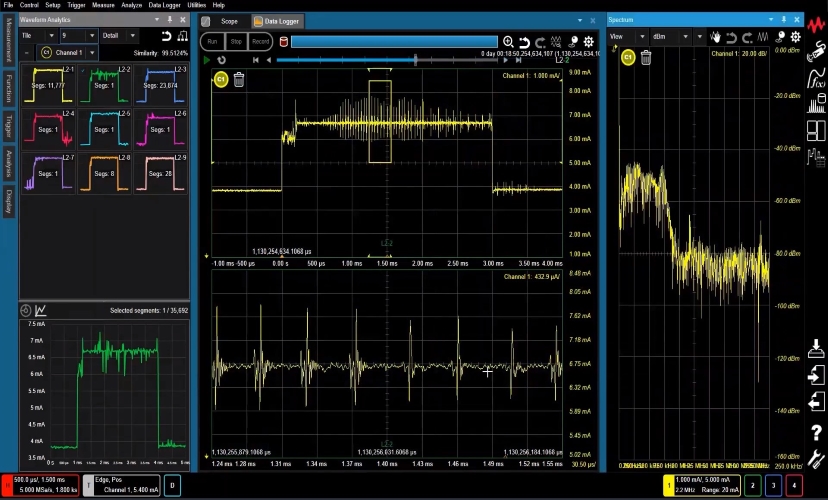Toggle channel 2 button in bottom bar

tap(752, 485)
